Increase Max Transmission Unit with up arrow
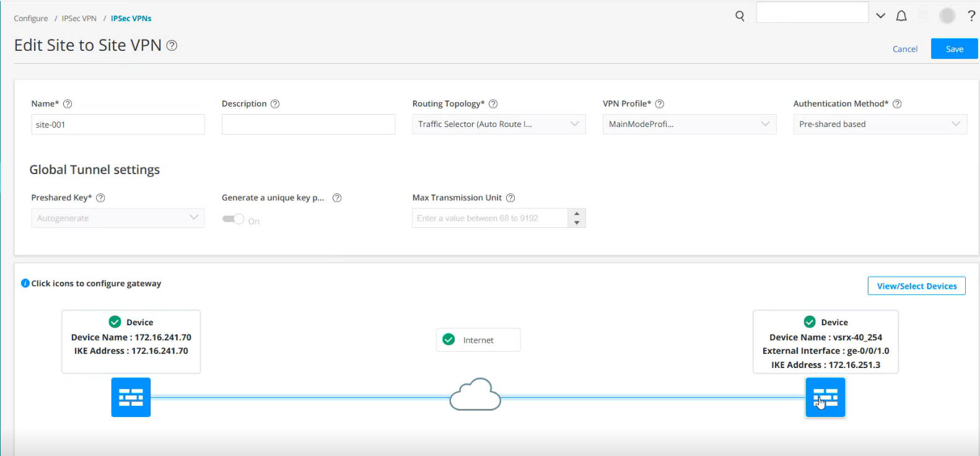 (577, 214)
